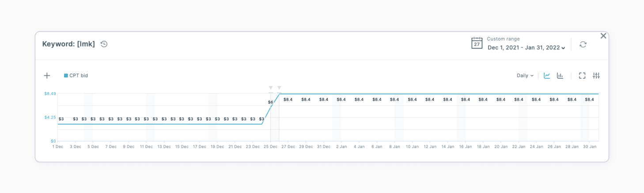Click the $8.49 y-axis maximum label
The image size is (644, 193).
(x=49, y=93)
